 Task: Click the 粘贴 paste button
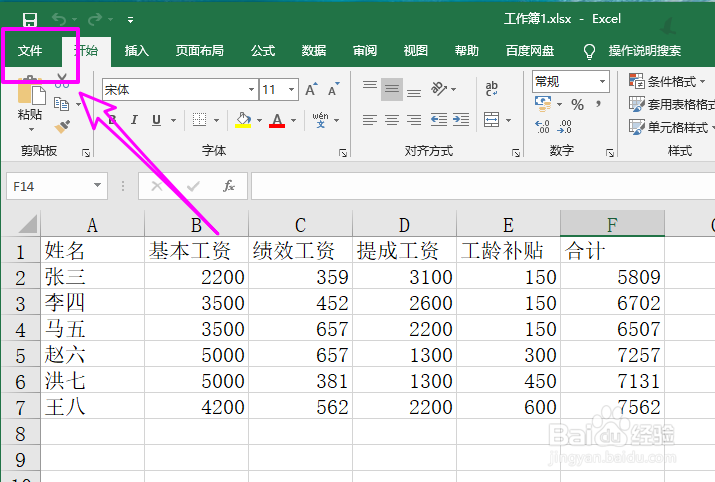click(x=30, y=97)
